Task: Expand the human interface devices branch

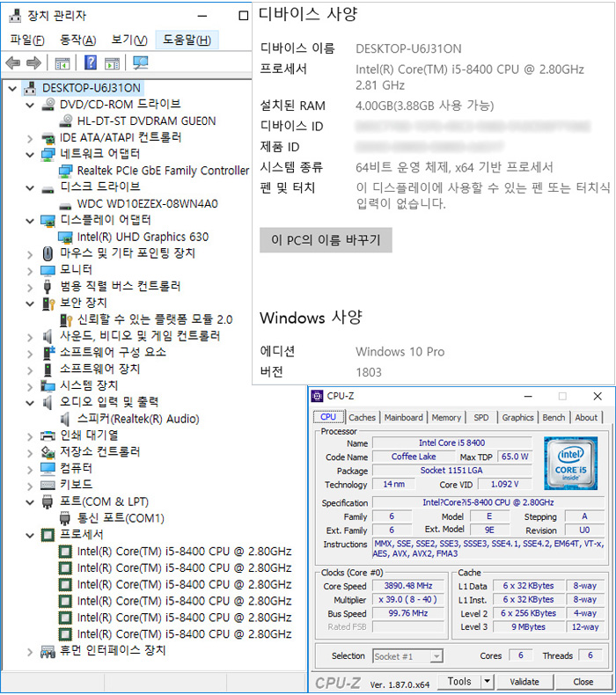Action: point(30,652)
